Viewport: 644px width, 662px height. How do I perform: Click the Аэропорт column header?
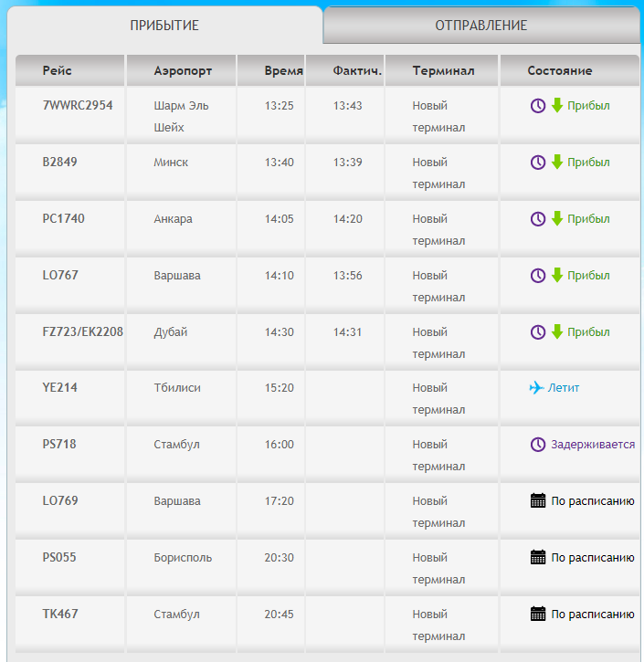click(x=182, y=70)
